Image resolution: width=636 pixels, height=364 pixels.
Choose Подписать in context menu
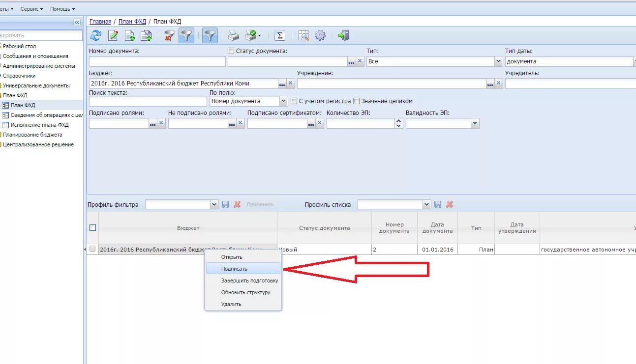click(243, 269)
